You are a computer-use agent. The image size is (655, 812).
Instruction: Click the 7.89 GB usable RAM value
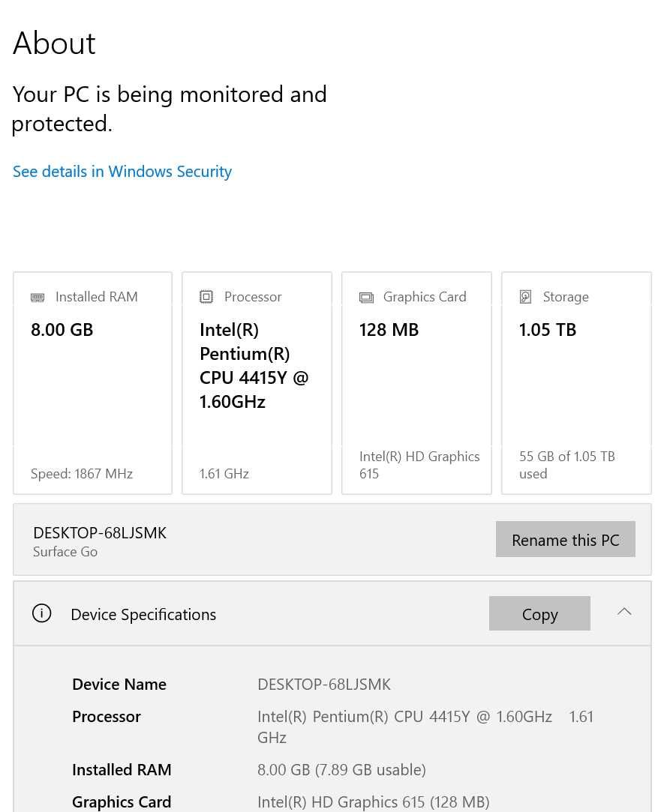(x=341, y=769)
